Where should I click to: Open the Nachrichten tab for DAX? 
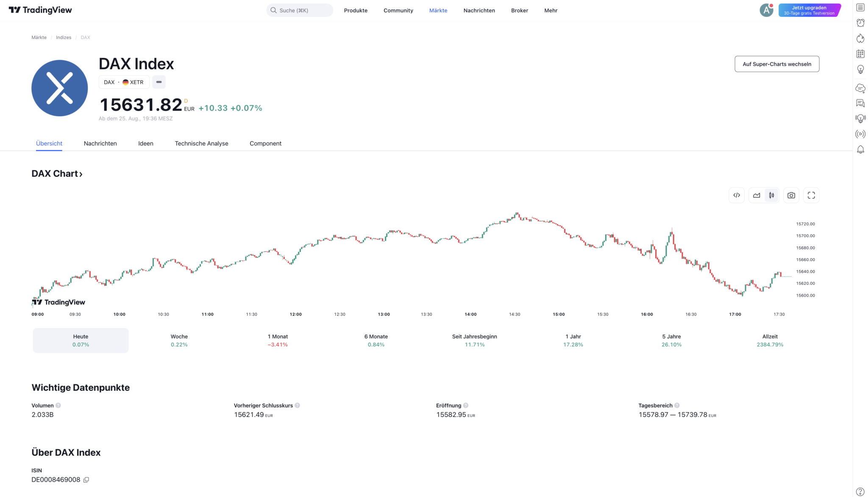tap(100, 143)
